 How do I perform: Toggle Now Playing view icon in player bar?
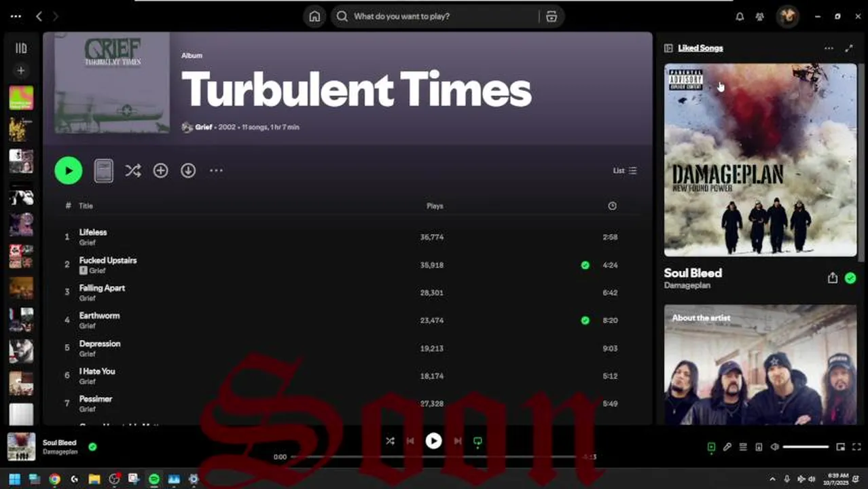tap(711, 447)
